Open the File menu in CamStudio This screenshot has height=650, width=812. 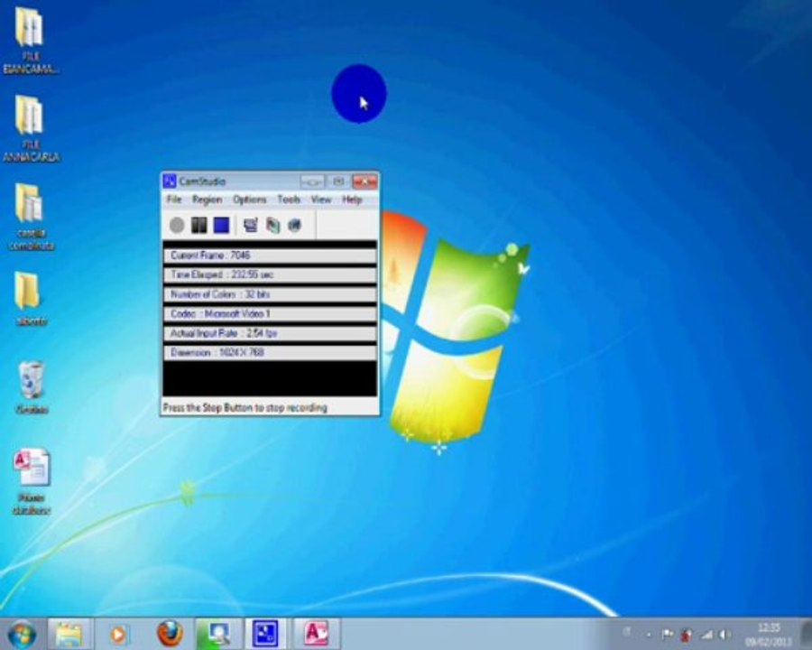pyautogui.click(x=174, y=200)
